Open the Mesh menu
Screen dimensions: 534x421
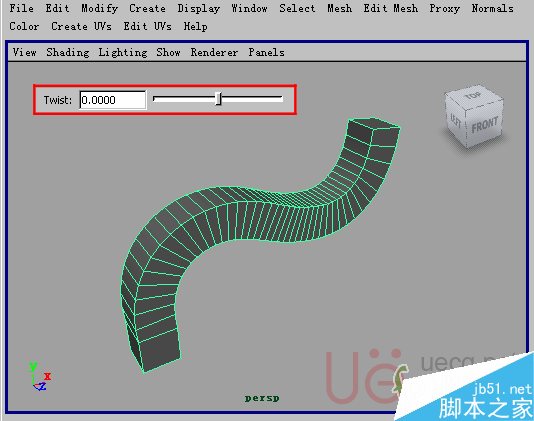coord(340,8)
